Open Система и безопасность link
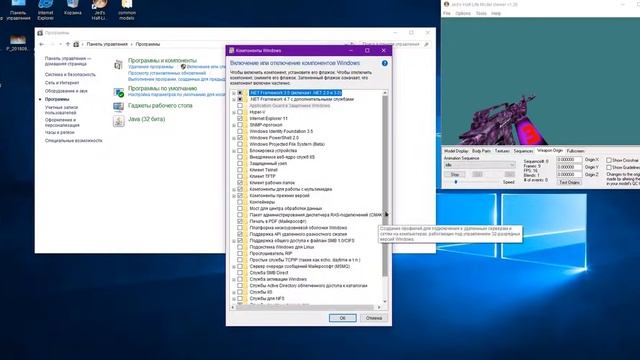The width and height of the screenshot is (640, 360). point(70,75)
